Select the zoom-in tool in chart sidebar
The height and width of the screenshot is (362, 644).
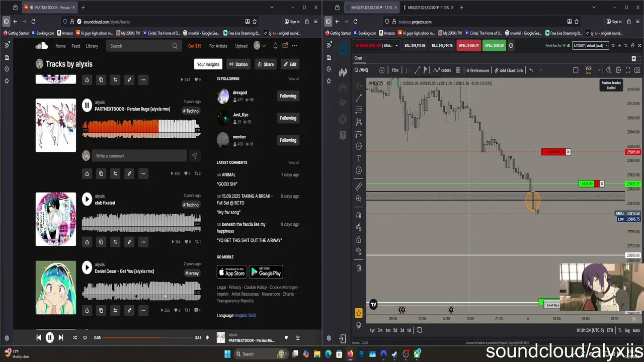tap(359, 199)
